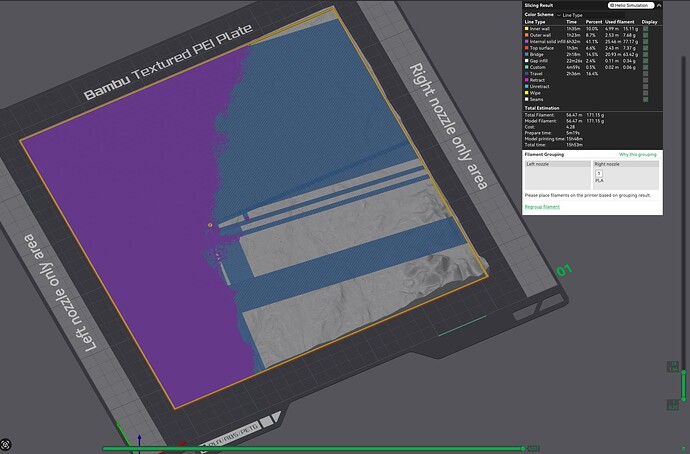Enable display of Travel moves
Viewport: 690px width, 454px height.
646,74
